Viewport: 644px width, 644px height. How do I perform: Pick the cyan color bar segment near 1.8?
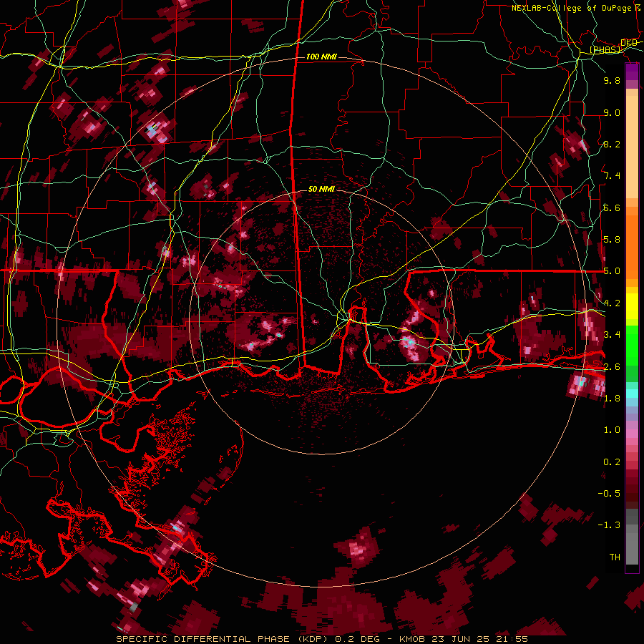[x=632, y=393]
